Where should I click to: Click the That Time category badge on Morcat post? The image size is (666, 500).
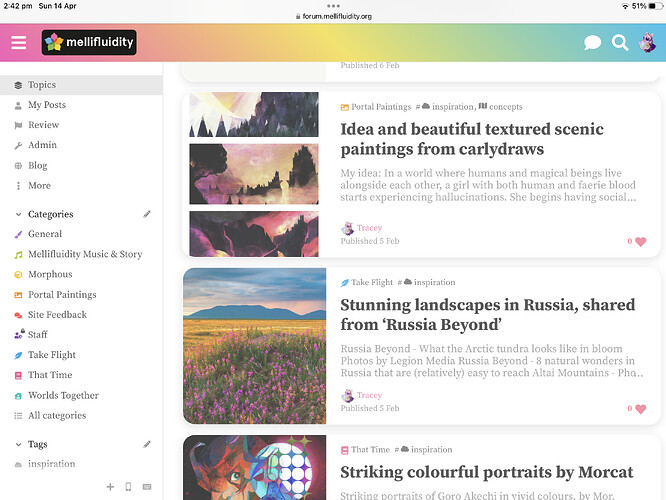[365, 449]
